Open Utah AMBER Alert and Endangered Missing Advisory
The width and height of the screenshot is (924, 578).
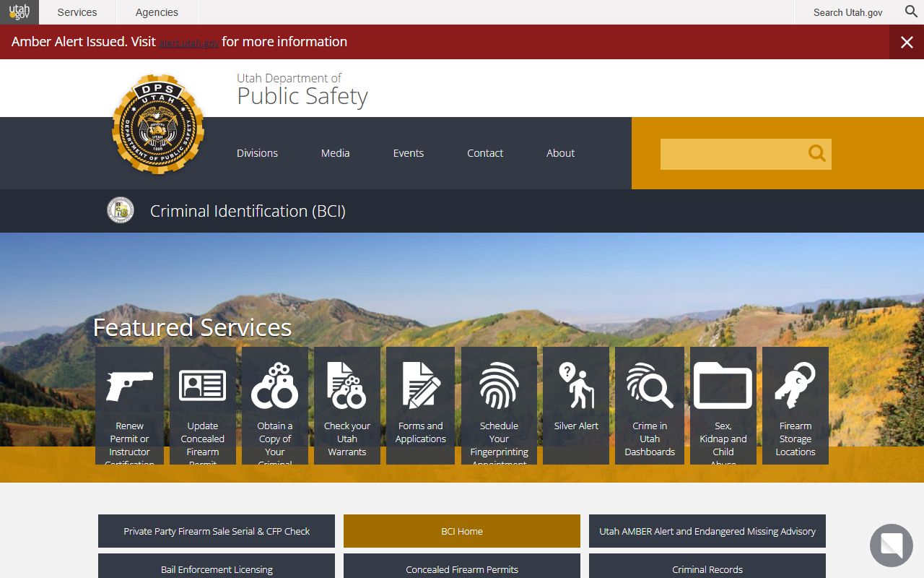707,531
